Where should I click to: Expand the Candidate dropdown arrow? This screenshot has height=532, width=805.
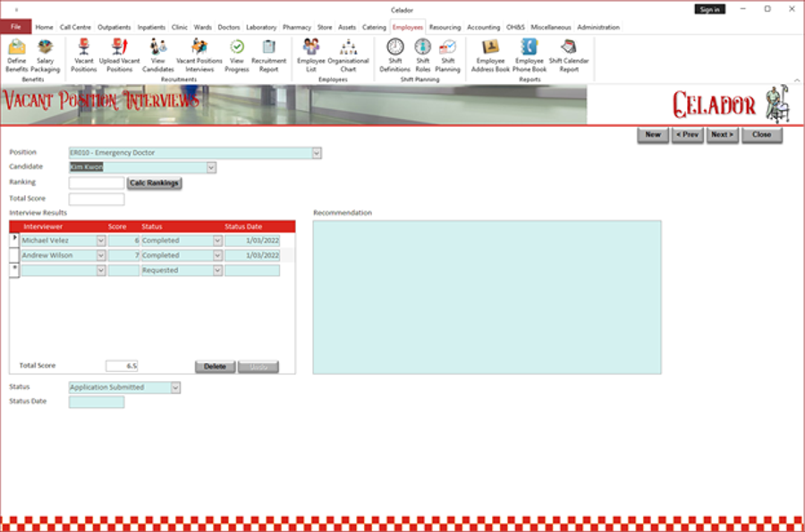211,167
